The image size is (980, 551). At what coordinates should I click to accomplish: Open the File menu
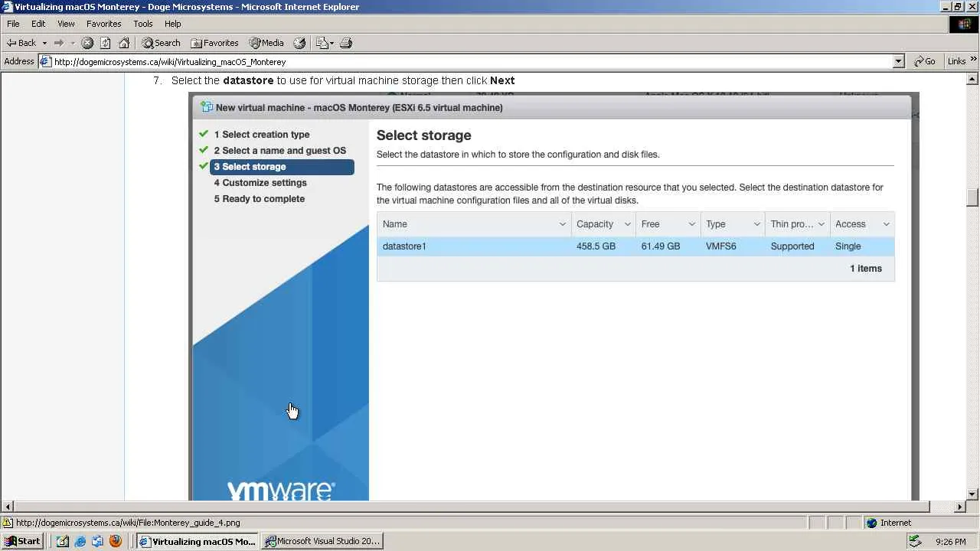13,24
